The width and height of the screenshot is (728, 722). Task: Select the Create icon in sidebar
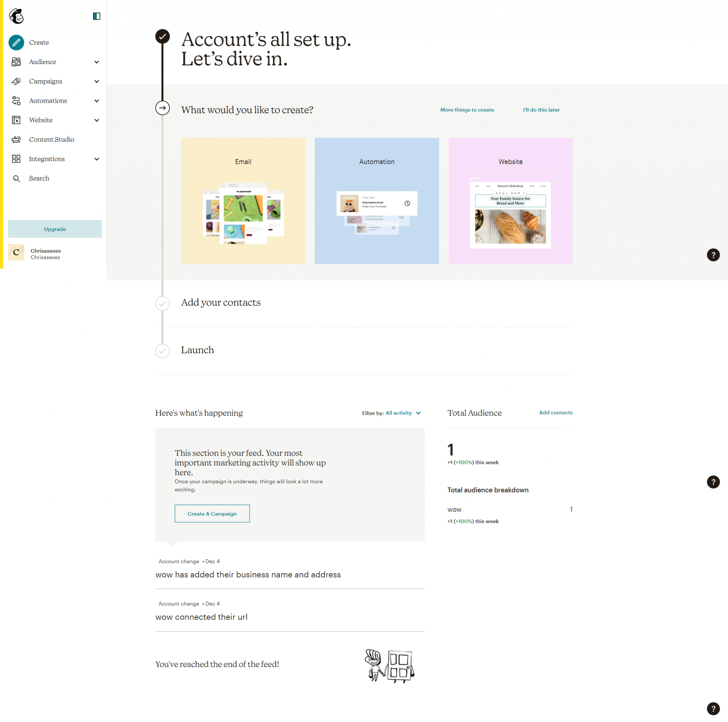16,42
